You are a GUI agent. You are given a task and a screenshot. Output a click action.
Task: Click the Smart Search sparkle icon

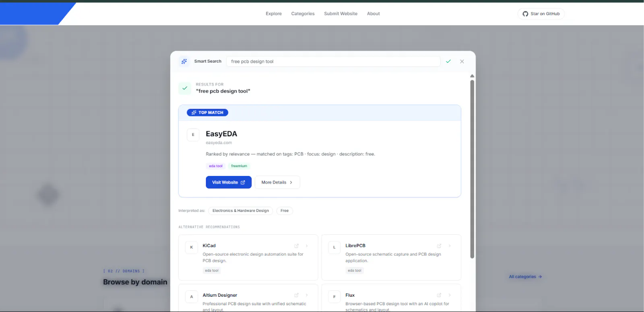(x=184, y=62)
